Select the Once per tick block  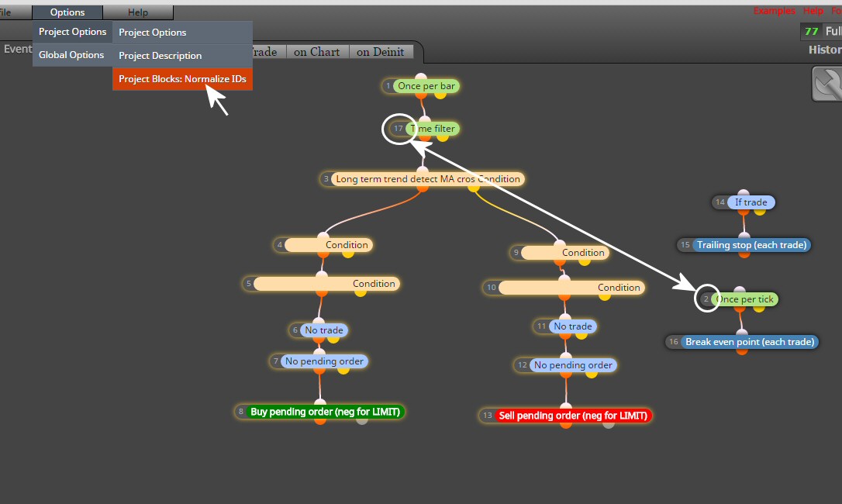745,299
